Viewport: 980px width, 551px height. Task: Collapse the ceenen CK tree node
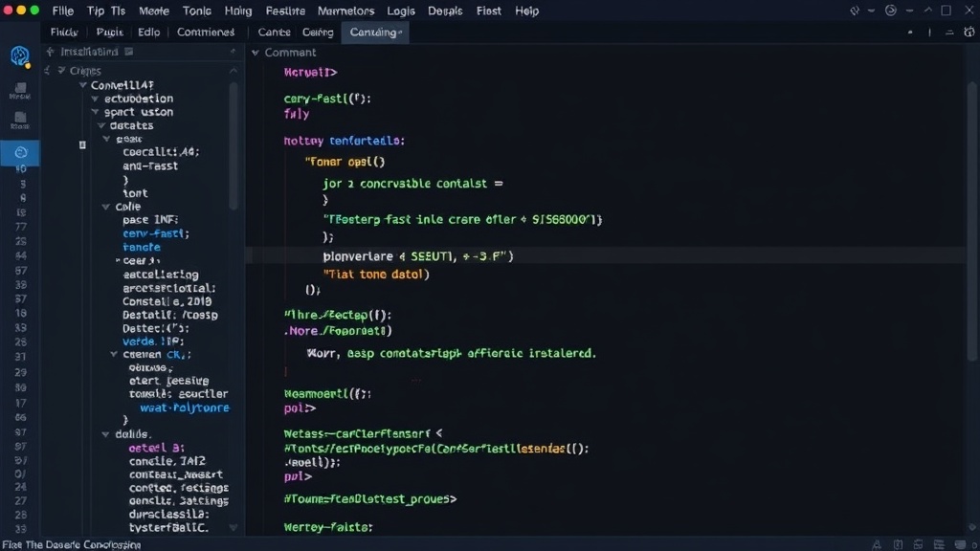pos(114,354)
